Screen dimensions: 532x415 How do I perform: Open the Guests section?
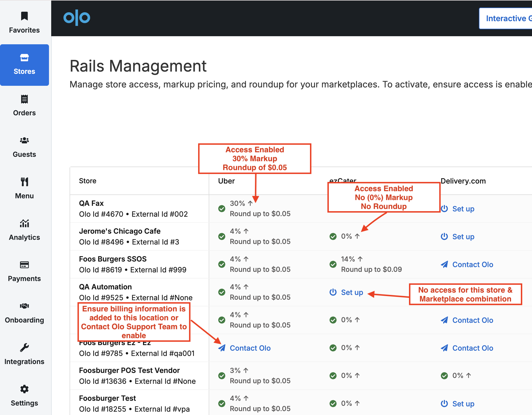pos(24,147)
